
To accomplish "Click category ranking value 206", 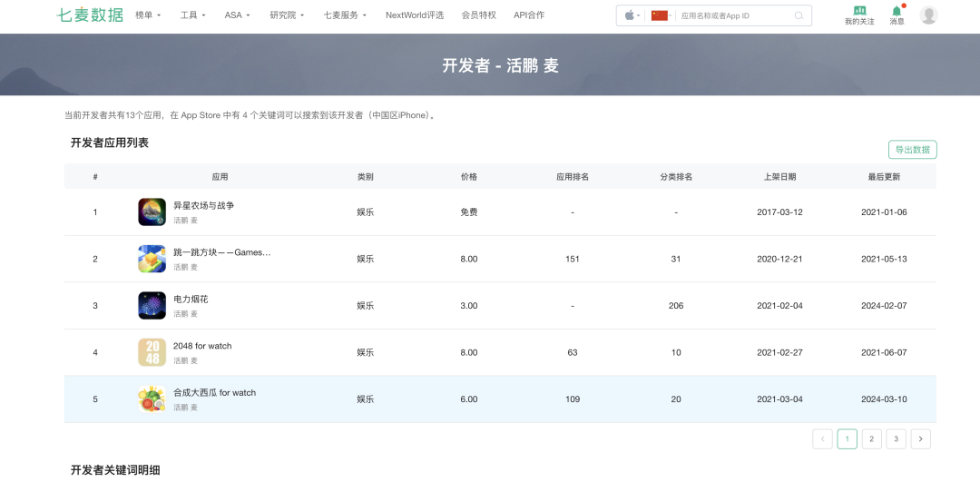I will click(x=676, y=306).
